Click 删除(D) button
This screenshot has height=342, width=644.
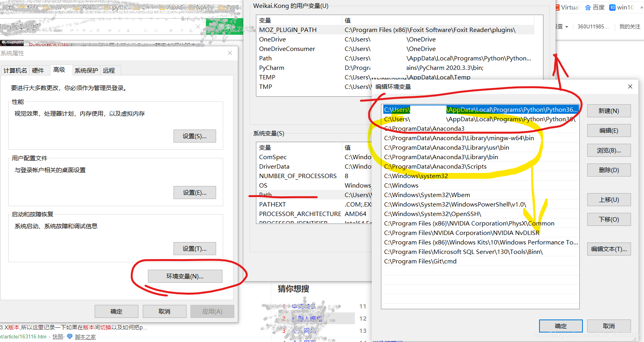pyautogui.click(x=609, y=170)
